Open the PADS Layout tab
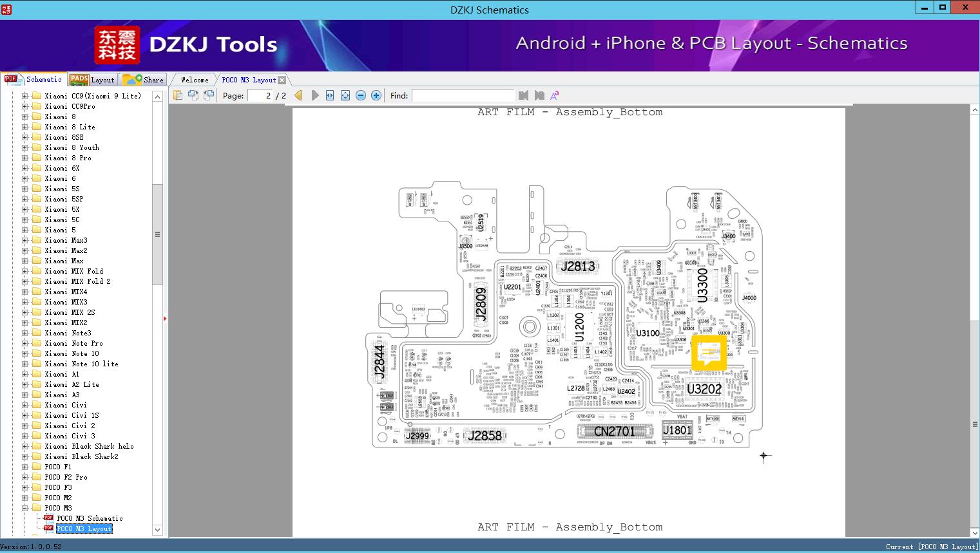980x553 pixels. 92,80
